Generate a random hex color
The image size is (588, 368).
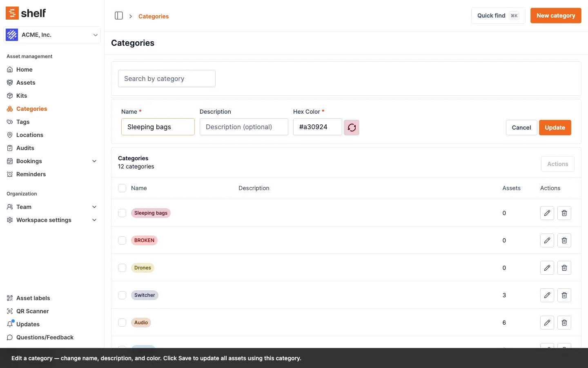point(351,128)
